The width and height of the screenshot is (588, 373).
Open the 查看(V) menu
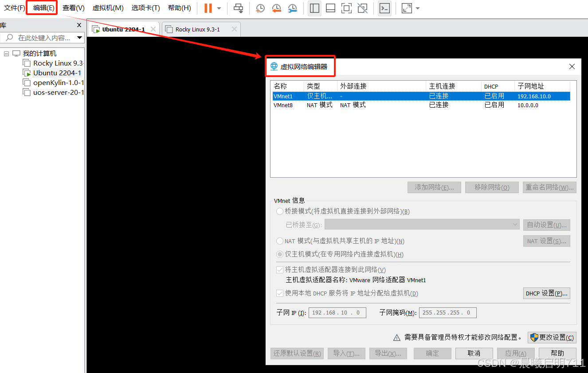point(73,8)
